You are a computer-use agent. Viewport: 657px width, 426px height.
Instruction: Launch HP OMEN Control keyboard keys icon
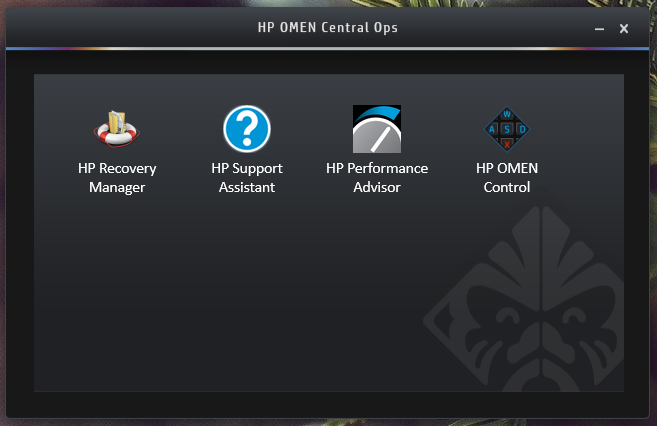pyautogui.click(x=506, y=129)
